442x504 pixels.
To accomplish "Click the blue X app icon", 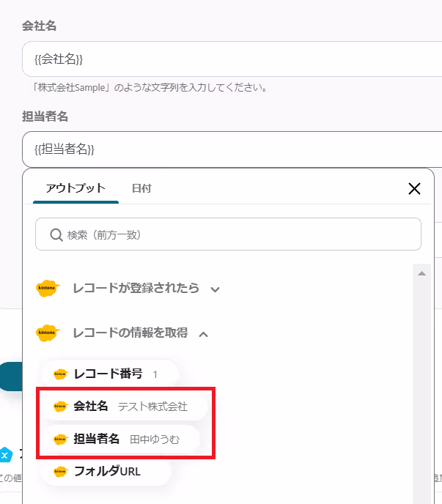I will pyautogui.click(x=5, y=455).
